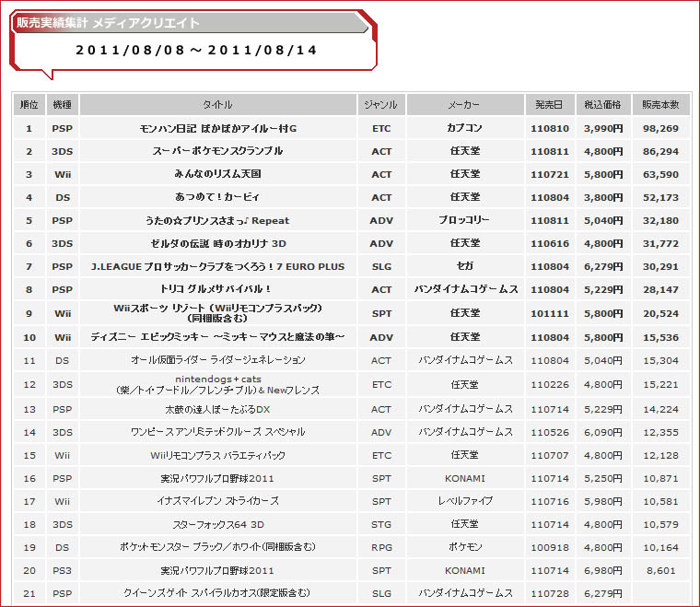Select title イナズマイレブン ストライカーズ
The image size is (700, 607).
click(x=218, y=501)
